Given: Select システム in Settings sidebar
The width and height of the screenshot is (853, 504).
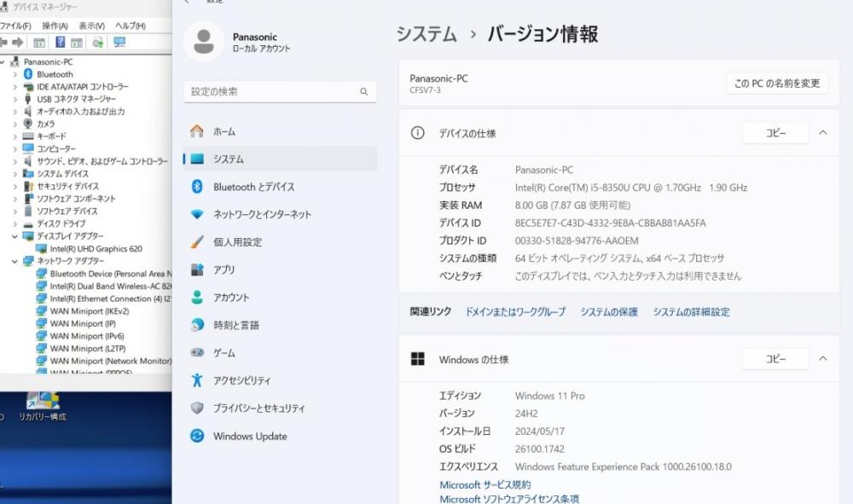Looking at the screenshot, I should 280,159.
